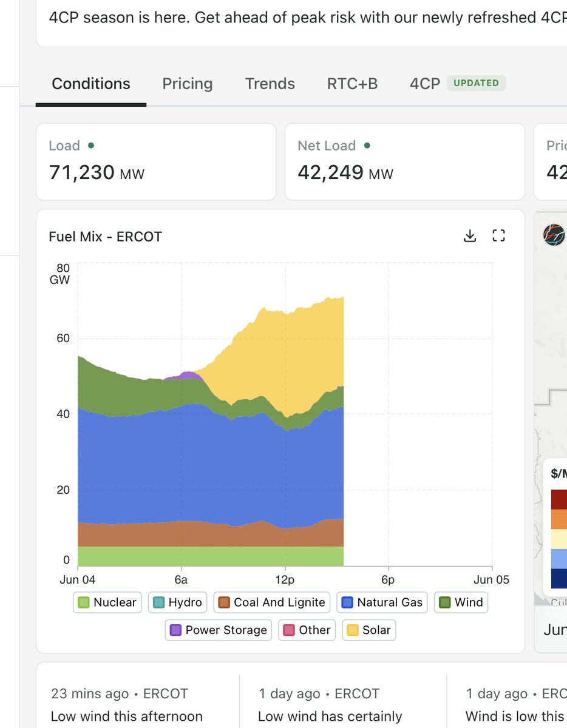Click the UPDATED badge beside 4CP

[476, 83]
